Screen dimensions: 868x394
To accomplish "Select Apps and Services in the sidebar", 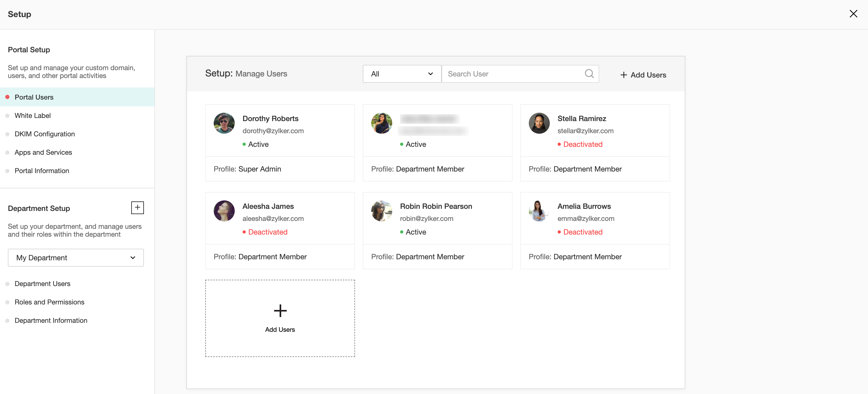I will (x=43, y=152).
